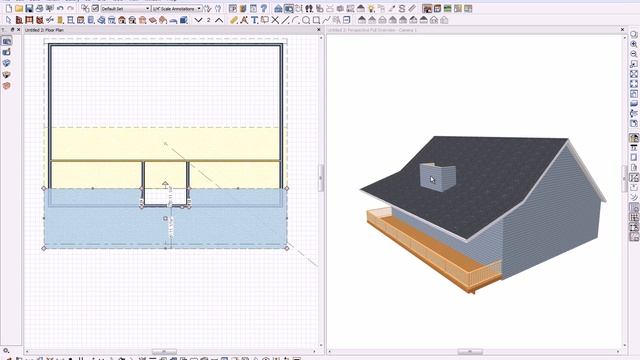Select the yellow tape measure icon
The image size is (640, 360).
point(233,20)
